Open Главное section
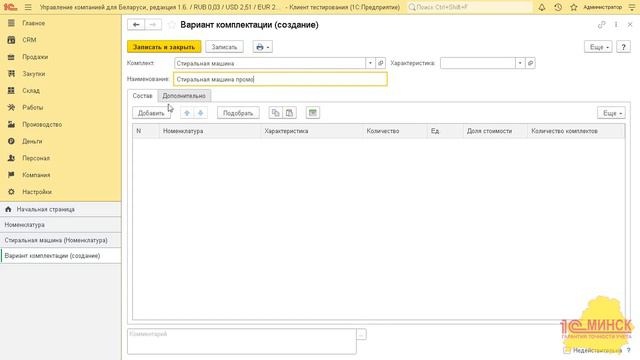Image resolution: width=640 pixels, height=360 pixels. 33,23
